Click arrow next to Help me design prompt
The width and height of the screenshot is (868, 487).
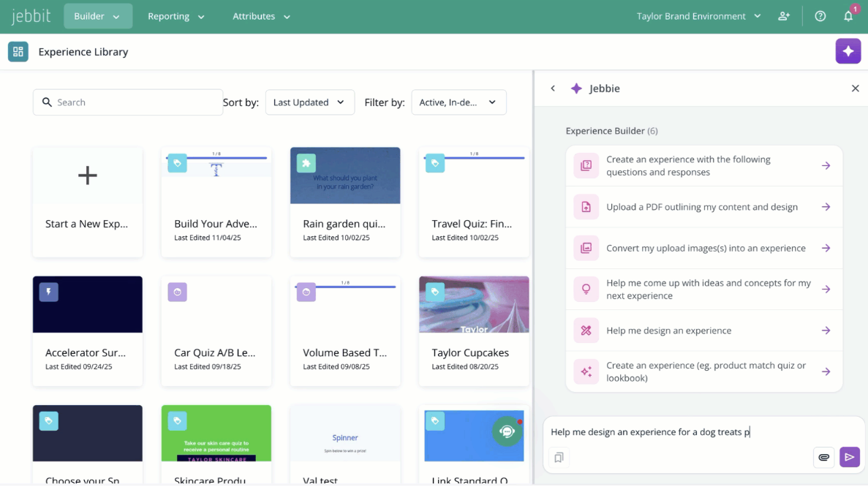[x=826, y=331]
